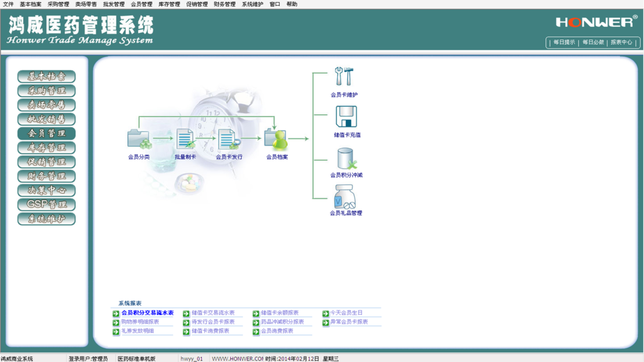Click hwyy_01 in status bar
The image size is (644, 362).
click(192, 359)
